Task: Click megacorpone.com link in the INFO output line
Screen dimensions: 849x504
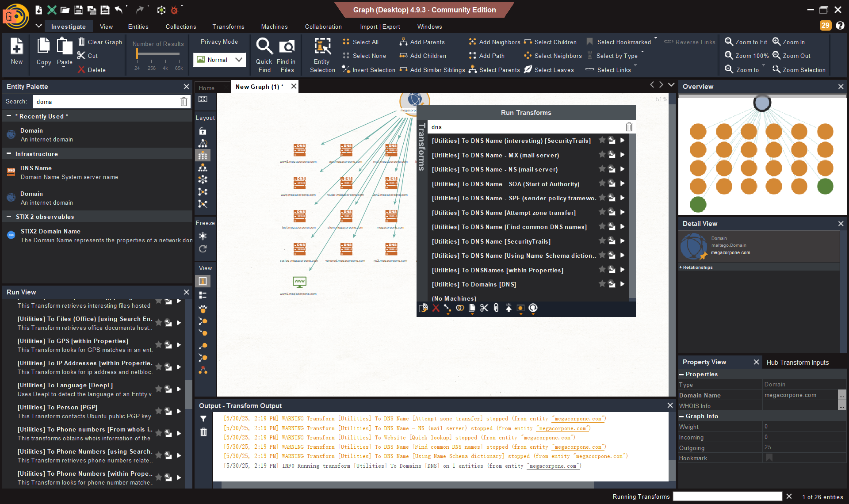Action: pyautogui.click(x=553, y=466)
